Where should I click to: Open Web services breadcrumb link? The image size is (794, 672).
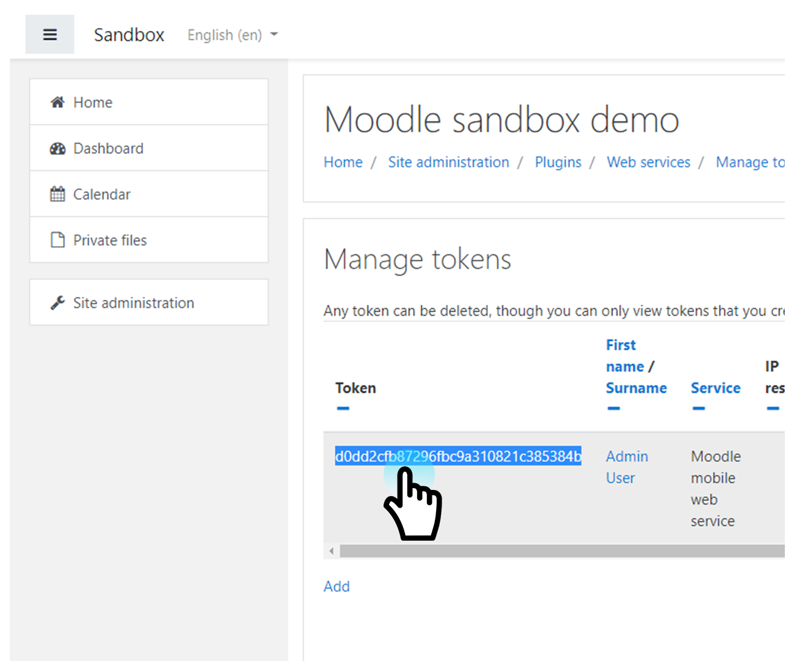[648, 162]
